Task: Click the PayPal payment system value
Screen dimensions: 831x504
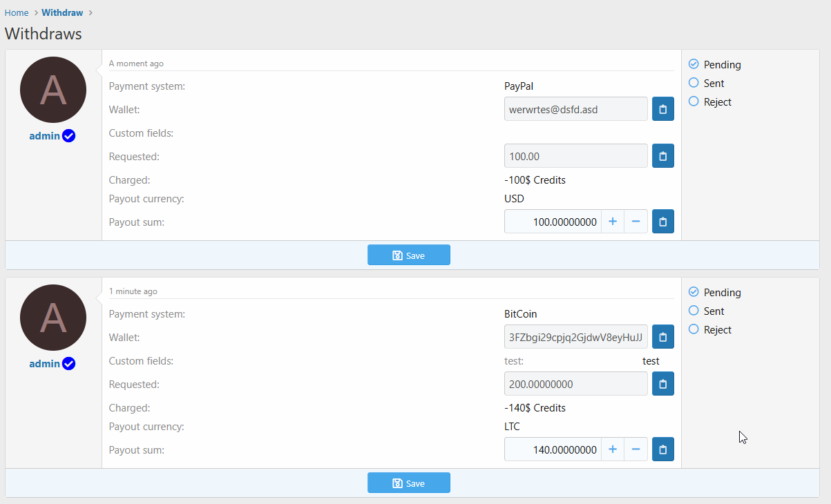Action: (x=519, y=86)
